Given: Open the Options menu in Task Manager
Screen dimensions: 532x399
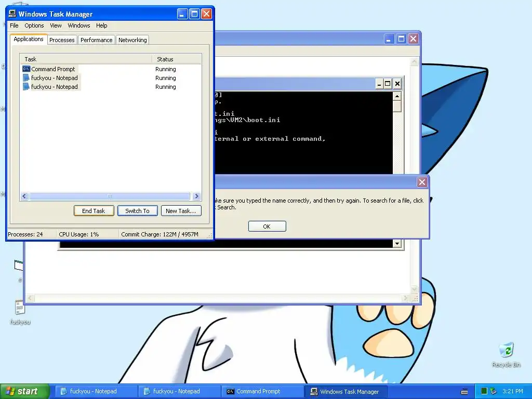Looking at the screenshot, I should coord(34,25).
